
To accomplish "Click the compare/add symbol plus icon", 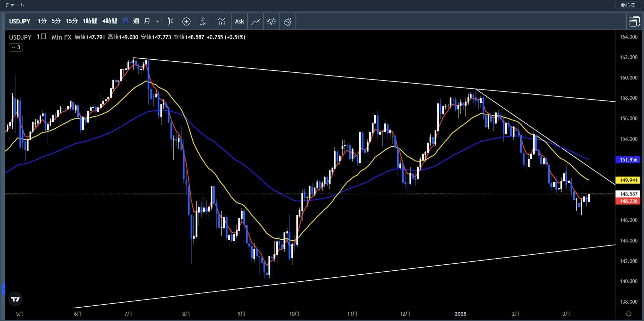I will coord(186,21).
